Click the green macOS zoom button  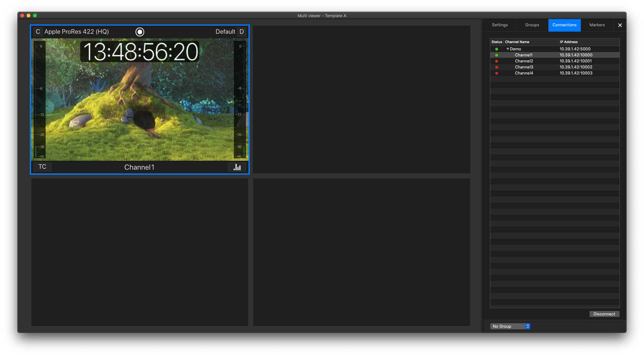tap(35, 16)
